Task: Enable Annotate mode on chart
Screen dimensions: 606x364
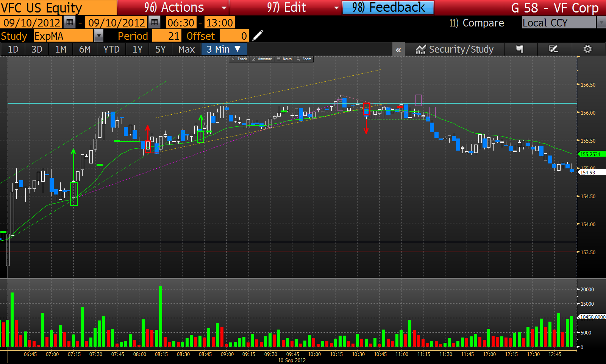Action: coord(262,59)
